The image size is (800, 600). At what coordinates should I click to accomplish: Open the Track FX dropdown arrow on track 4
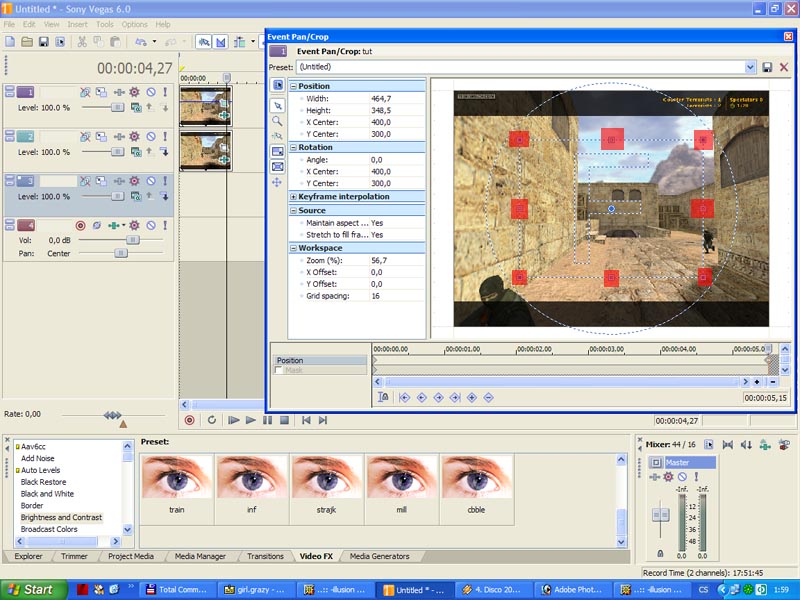[x=123, y=225]
